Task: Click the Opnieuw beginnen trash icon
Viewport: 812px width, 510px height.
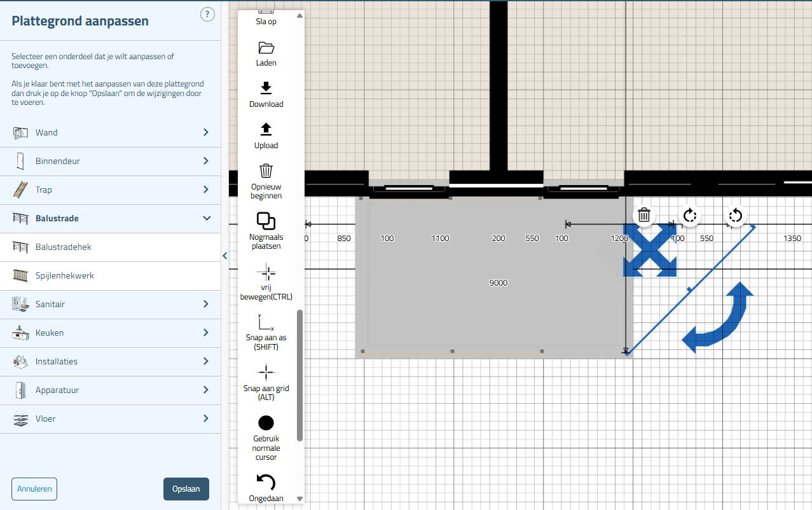Action: 266,171
